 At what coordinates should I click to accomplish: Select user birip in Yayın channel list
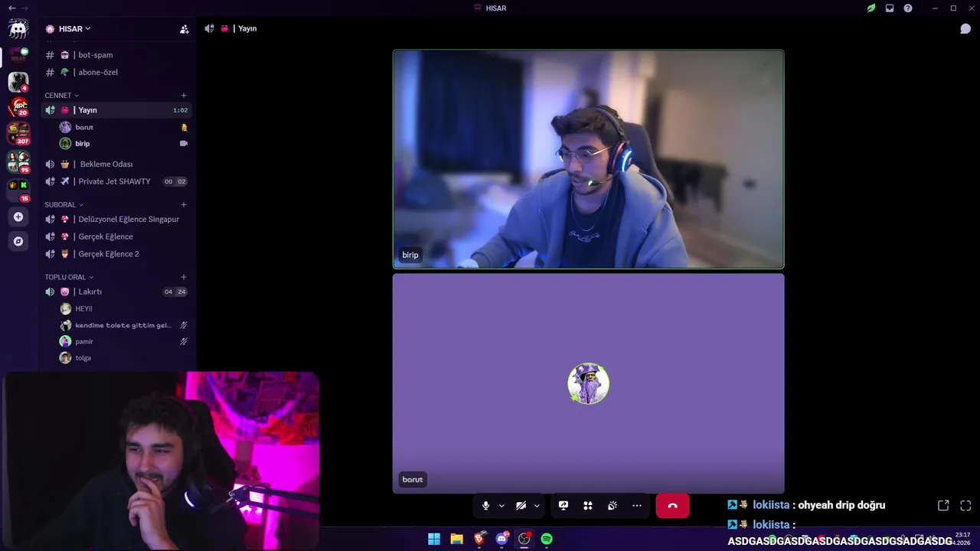123,143
